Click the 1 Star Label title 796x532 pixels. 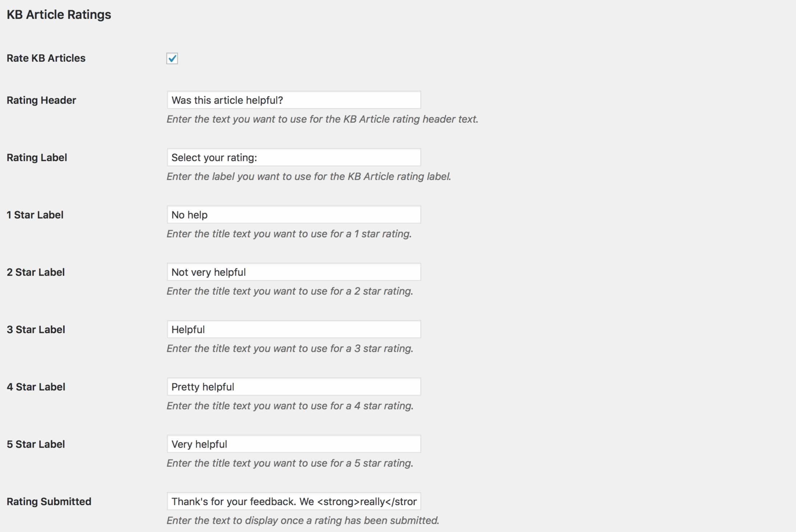click(35, 215)
